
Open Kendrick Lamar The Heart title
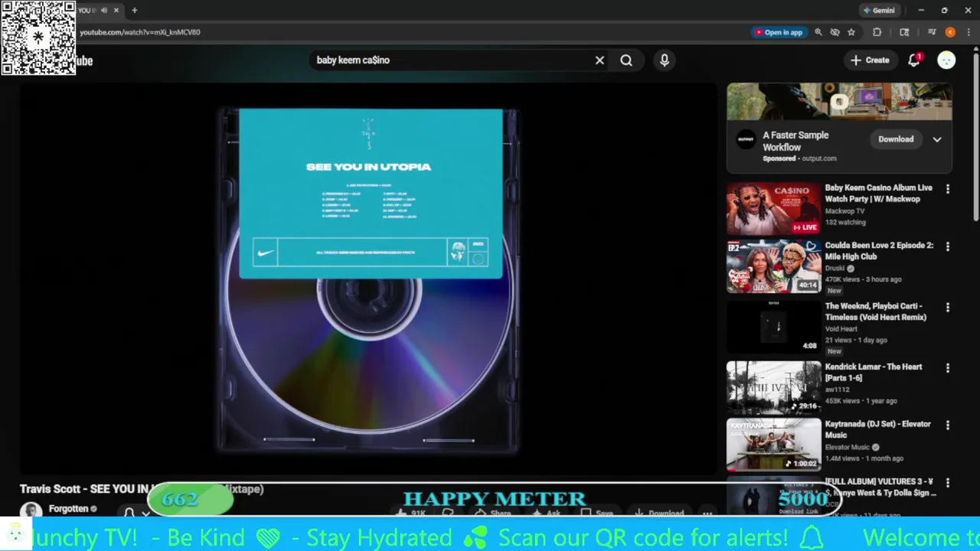tap(874, 372)
